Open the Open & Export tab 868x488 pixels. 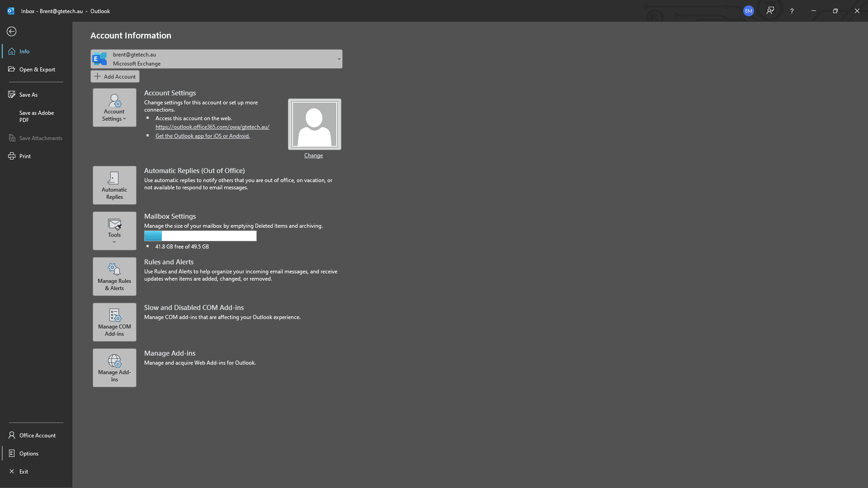click(36, 70)
